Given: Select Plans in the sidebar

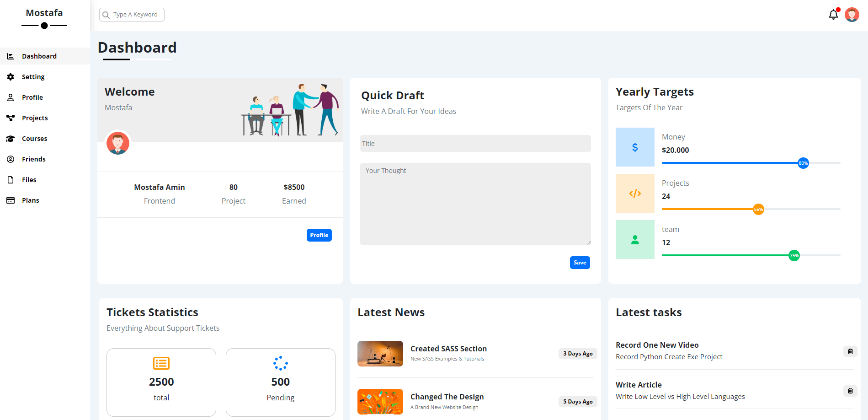Looking at the screenshot, I should 45,200.
